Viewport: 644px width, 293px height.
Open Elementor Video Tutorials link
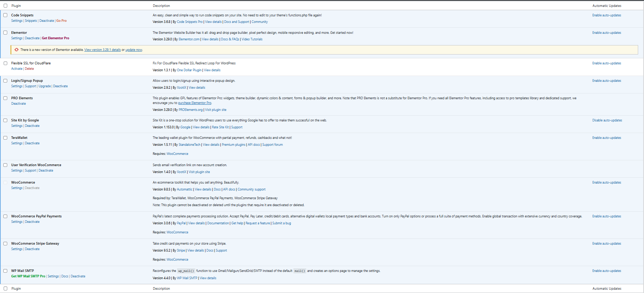252,39
